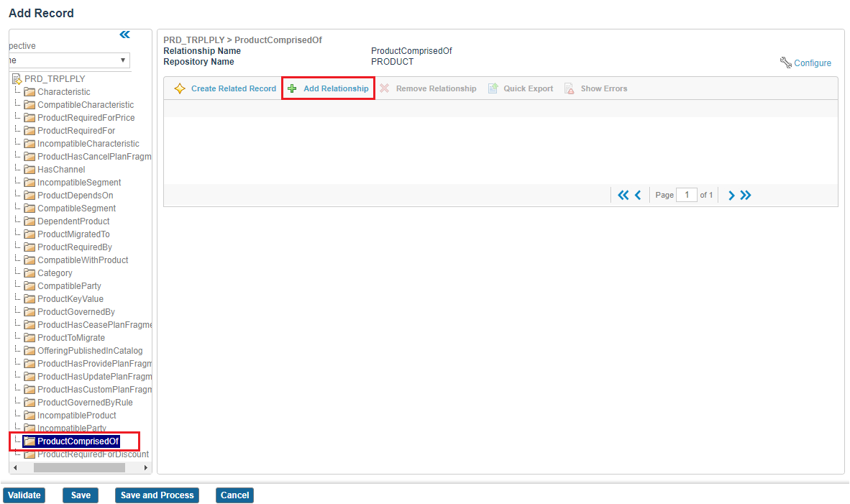This screenshot has width=850, height=504.
Task: Select ProductRequiredBy tree item
Action: [75, 247]
